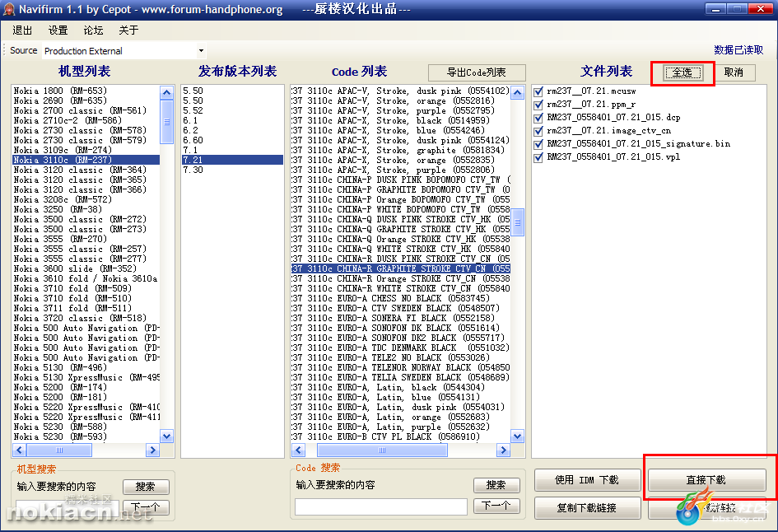Select Nokia 3720 classic (RM-518) model

tap(86, 318)
